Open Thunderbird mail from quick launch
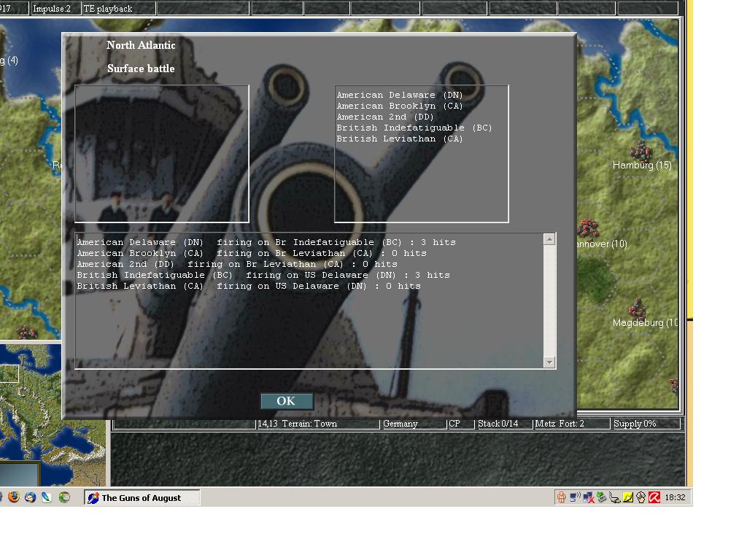This screenshot has height=560, width=747. pyautogui.click(x=30, y=497)
